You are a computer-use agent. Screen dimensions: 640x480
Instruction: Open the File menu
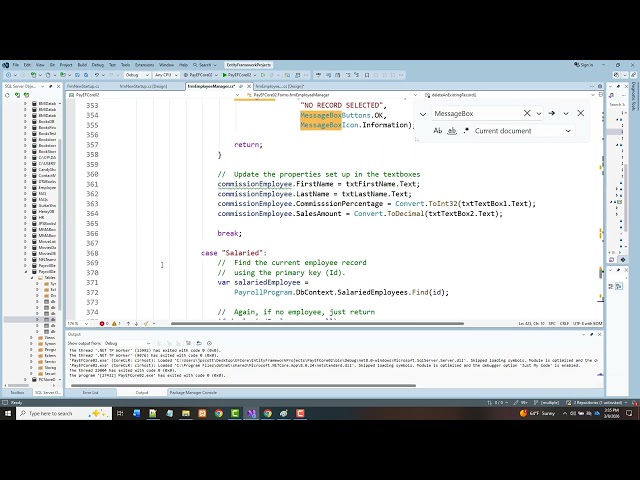[16, 65]
